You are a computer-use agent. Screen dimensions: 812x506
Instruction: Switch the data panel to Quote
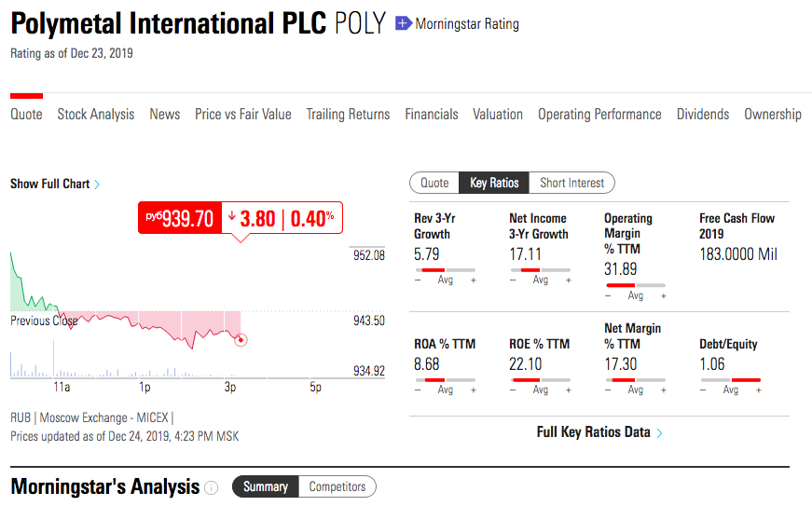pos(434,183)
